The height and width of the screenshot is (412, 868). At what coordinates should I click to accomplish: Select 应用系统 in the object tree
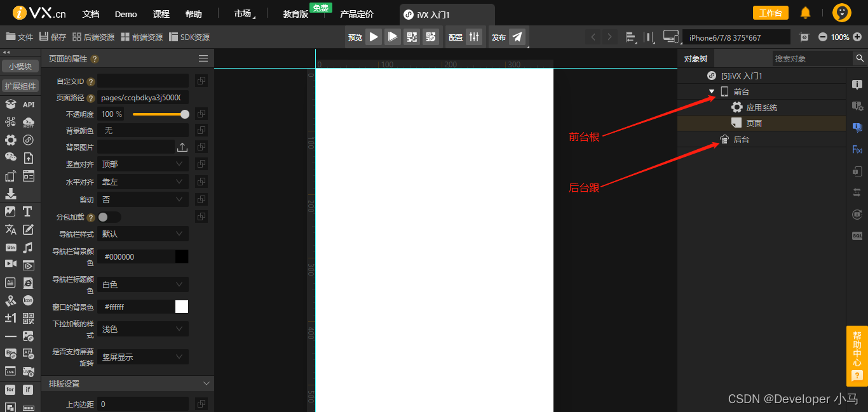[762, 107]
